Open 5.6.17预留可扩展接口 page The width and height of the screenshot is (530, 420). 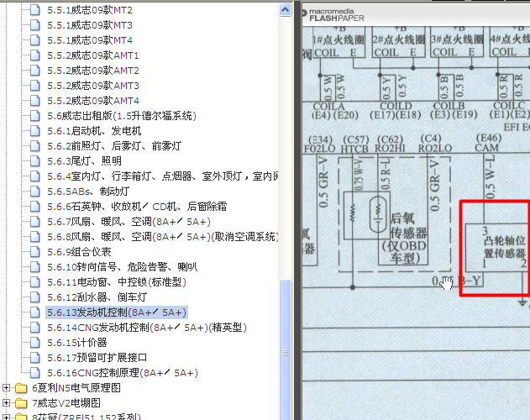97,358
